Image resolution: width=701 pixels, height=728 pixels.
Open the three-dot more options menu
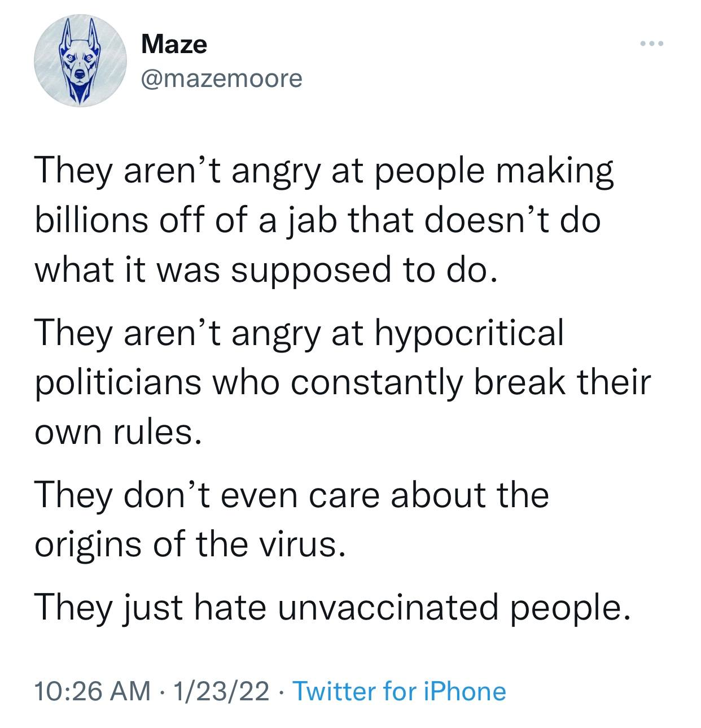pos(653,43)
